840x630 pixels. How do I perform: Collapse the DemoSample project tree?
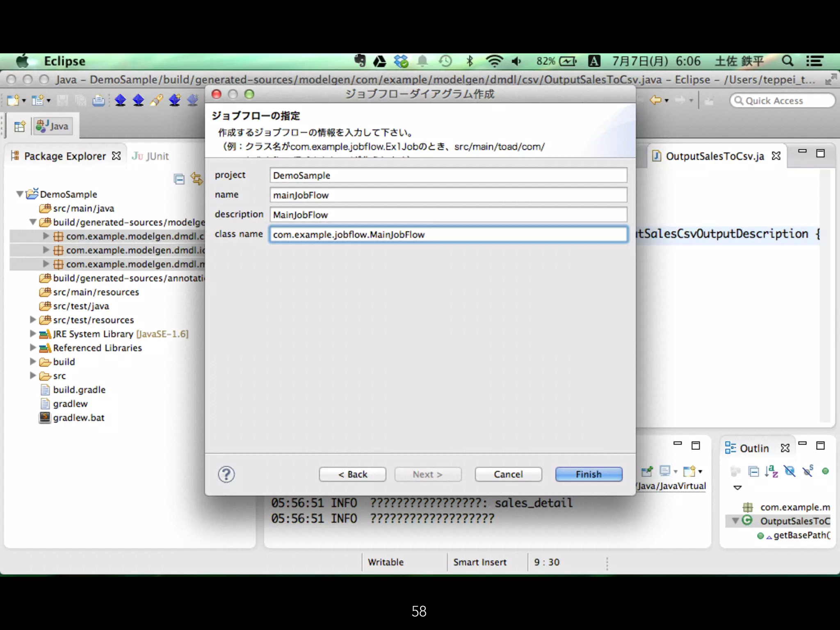tap(19, 194)
